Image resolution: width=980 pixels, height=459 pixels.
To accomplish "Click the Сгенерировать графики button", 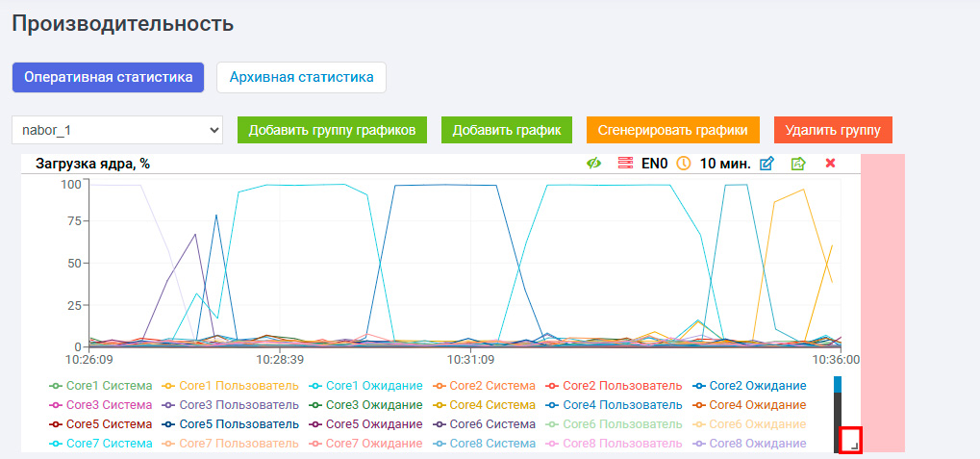I will point(672,130).
